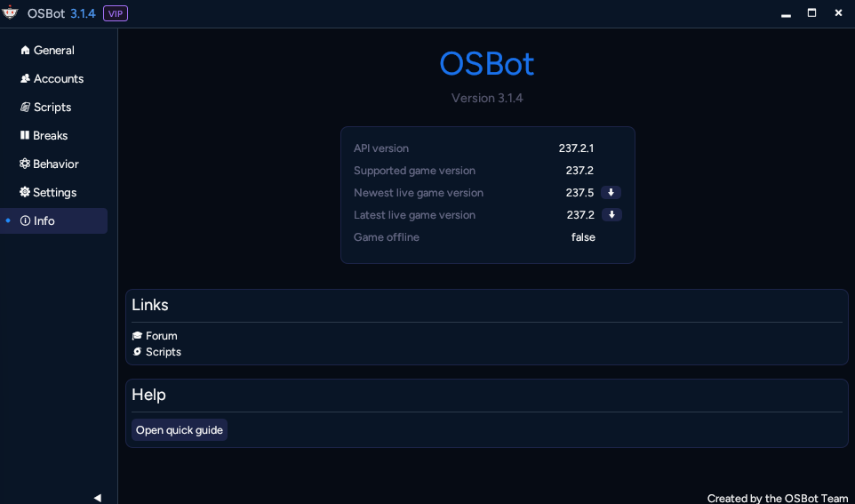Image resolution: width=855 pixels, height=504 pixels.
Task: Click the blue OSBot heading
Action: pyautogui.click(x=487, y=64)
